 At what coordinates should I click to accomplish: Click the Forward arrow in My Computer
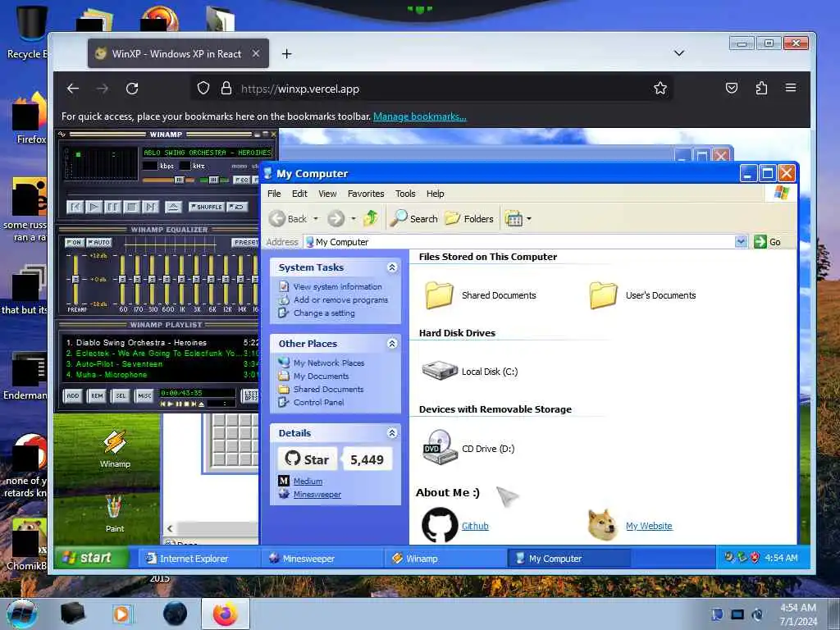coord(336,218)
